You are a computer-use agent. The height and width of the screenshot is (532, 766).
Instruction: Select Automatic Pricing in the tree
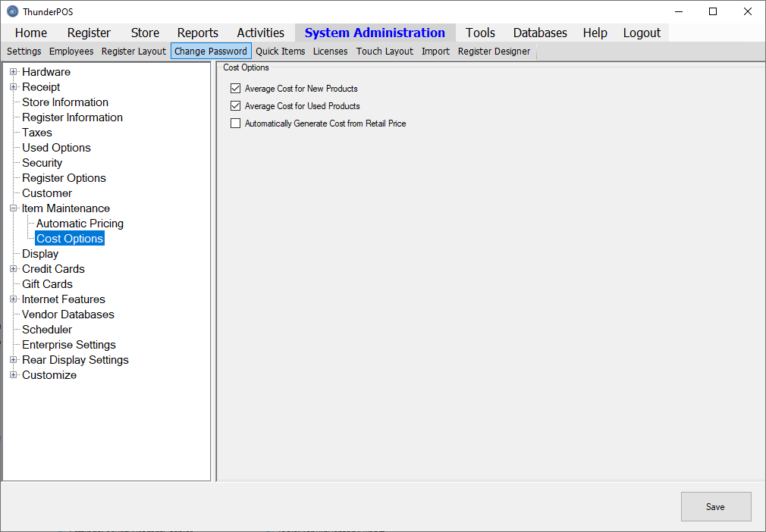80,224
